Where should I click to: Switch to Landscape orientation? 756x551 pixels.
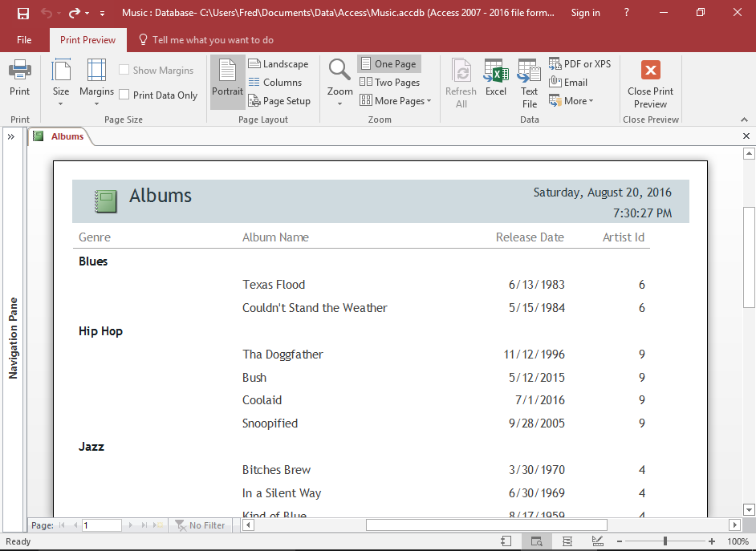(279, 63)
